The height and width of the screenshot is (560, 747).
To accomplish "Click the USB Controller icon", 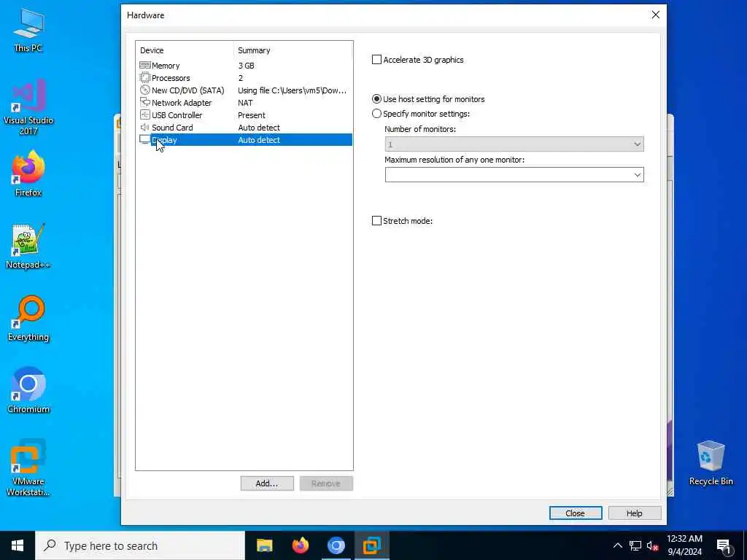I will 145,114.
